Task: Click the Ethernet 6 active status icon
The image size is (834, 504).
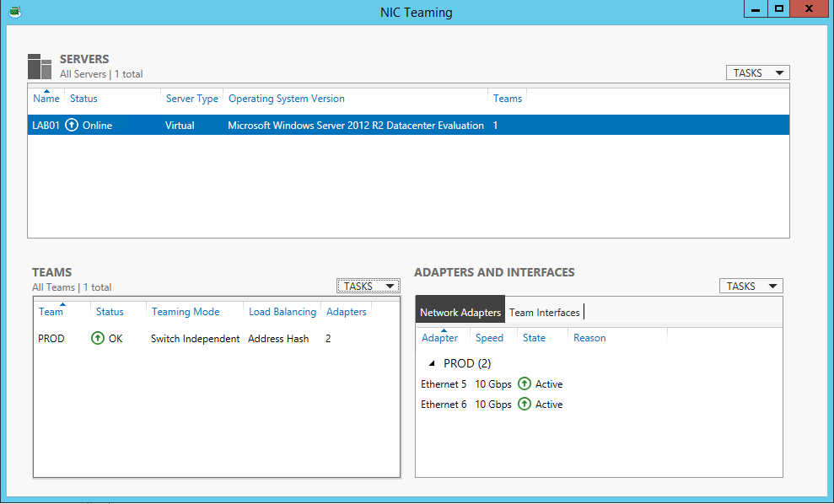Action: point(525,405)
